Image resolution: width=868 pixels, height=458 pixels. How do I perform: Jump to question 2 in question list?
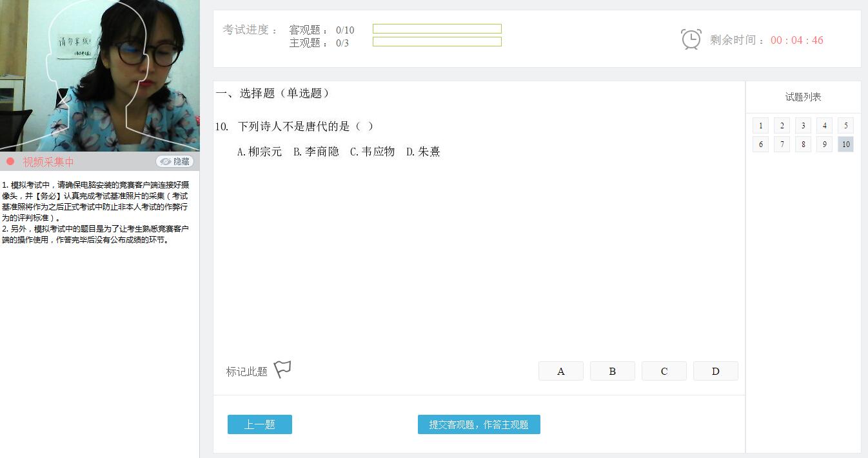(x=782, y=125)
